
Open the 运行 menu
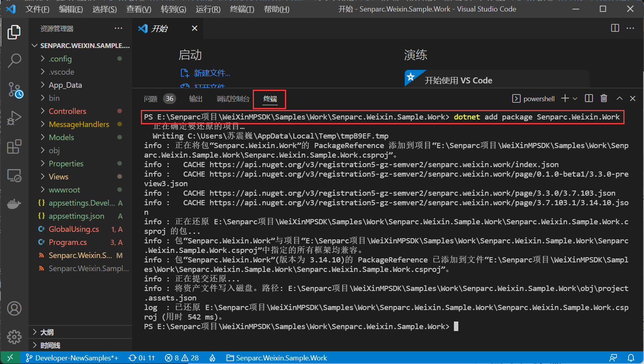[207, 9]
